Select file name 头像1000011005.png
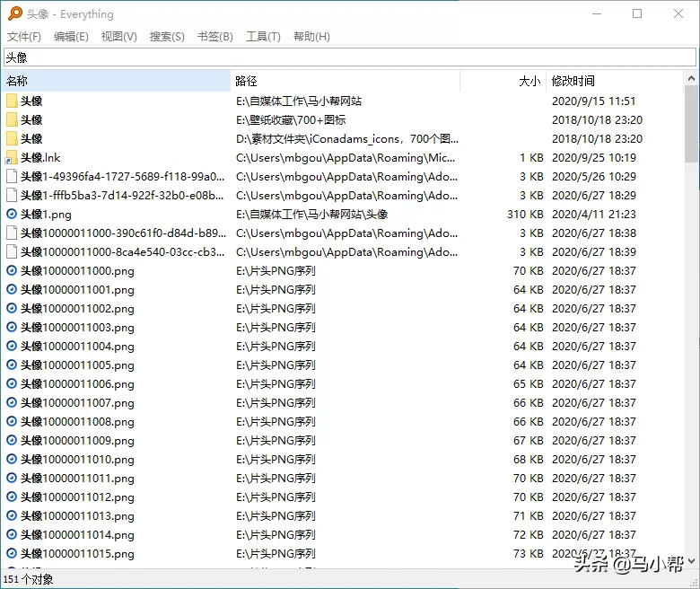This screenshot has height=589, width=700. pos(77,365)
